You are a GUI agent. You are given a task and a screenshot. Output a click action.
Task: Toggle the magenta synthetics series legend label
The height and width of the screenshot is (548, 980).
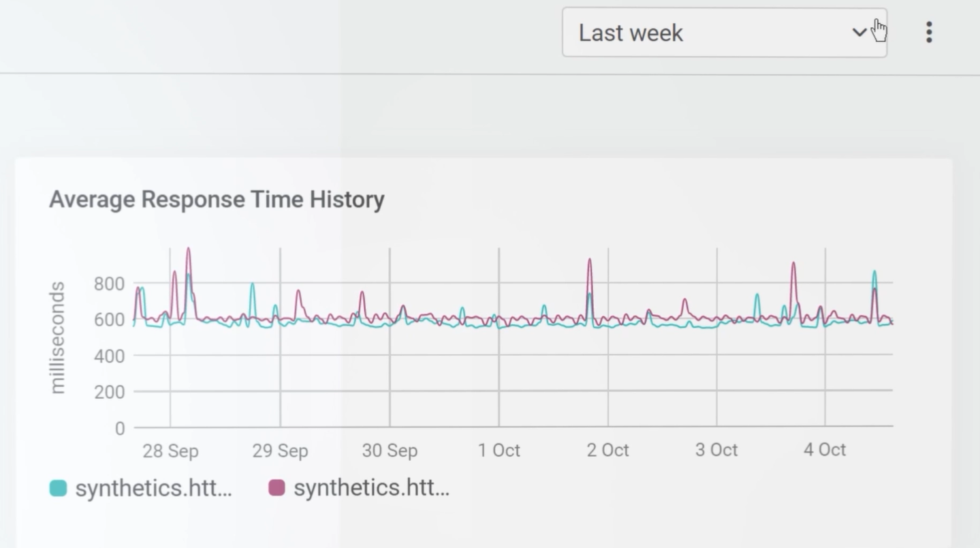371,488
